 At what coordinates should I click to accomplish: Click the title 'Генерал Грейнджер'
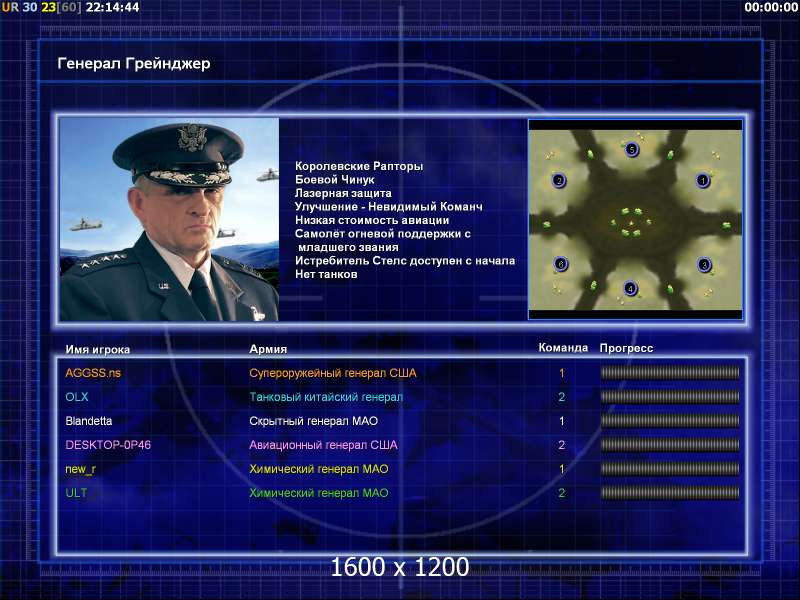click(x=134, y=64)
